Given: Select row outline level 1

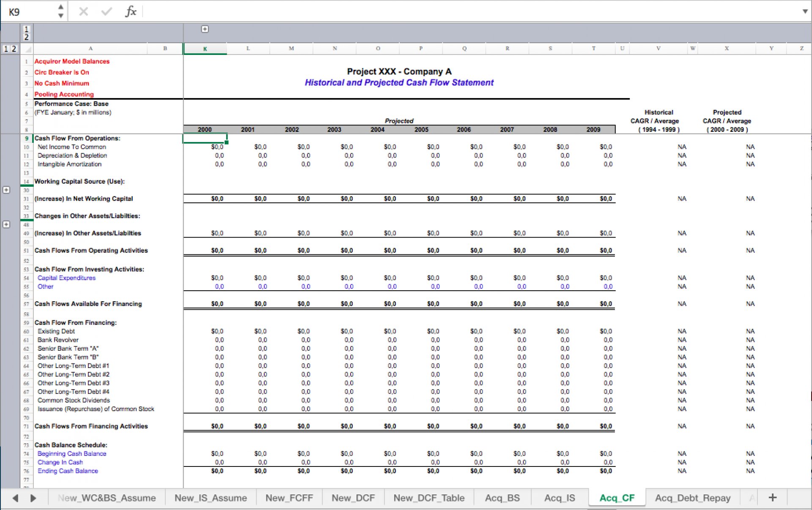Looking at the screenshot, I should [x=6, y=49].
